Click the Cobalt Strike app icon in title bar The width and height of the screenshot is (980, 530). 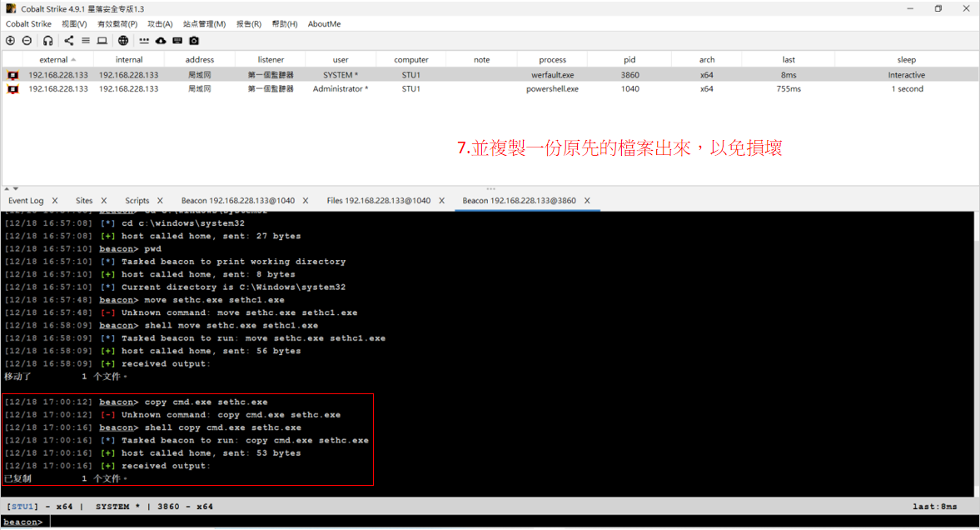click(x=11, y=9)
